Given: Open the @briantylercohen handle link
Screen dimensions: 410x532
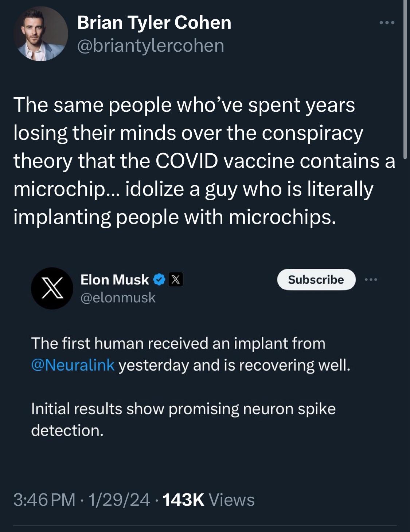Looking at the screenshot, I should pos(151,46).
